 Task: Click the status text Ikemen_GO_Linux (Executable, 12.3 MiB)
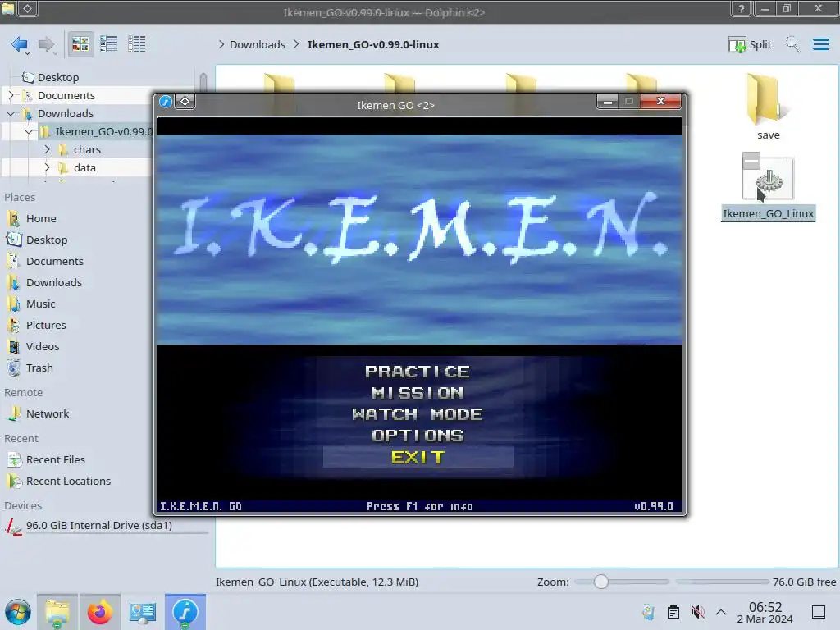click(317, 582)
